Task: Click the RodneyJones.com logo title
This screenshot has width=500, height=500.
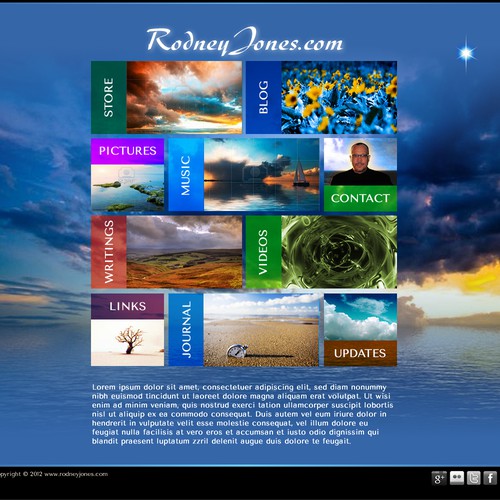Action: pyautogui.click(x=245, y=42)
